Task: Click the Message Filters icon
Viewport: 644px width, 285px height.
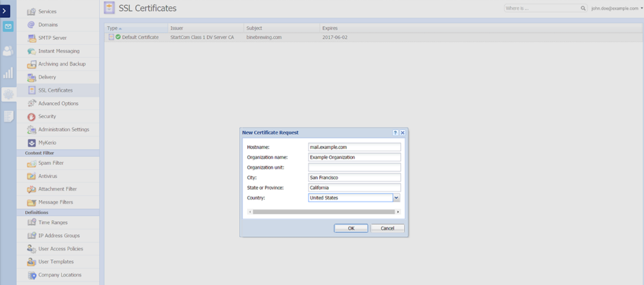Action: [31, 202]
